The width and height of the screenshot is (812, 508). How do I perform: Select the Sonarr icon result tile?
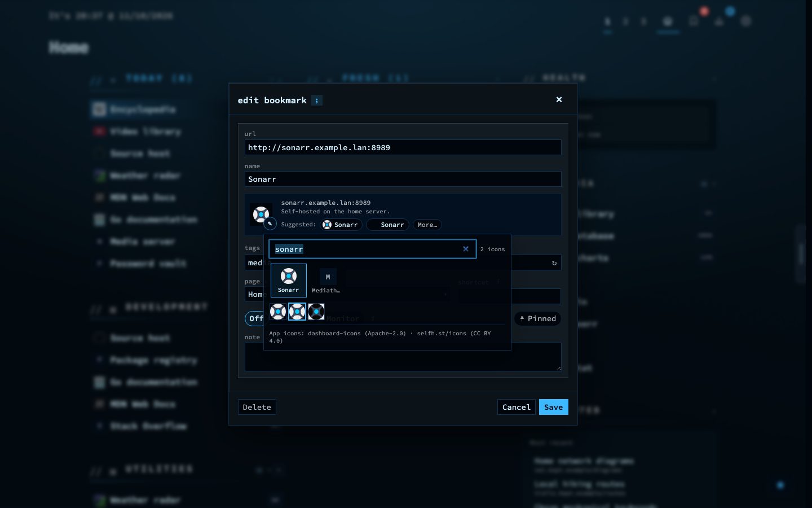click(289, 281)
